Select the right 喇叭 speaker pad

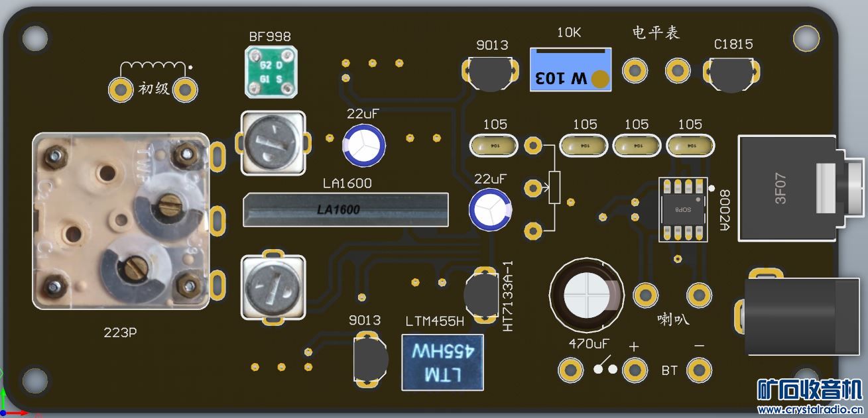pos(698,295)
